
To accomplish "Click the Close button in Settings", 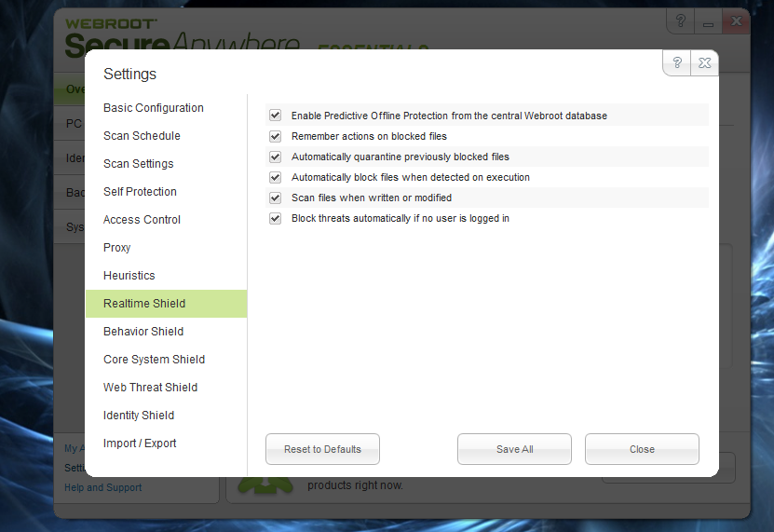I will pyautogui.click(x=642, y=449).
